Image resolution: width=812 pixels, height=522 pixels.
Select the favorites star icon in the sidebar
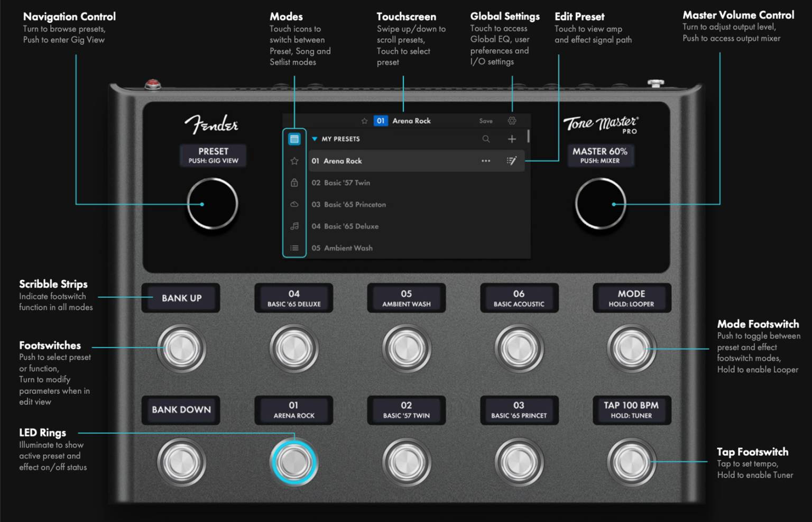click(x=294, y=161)
